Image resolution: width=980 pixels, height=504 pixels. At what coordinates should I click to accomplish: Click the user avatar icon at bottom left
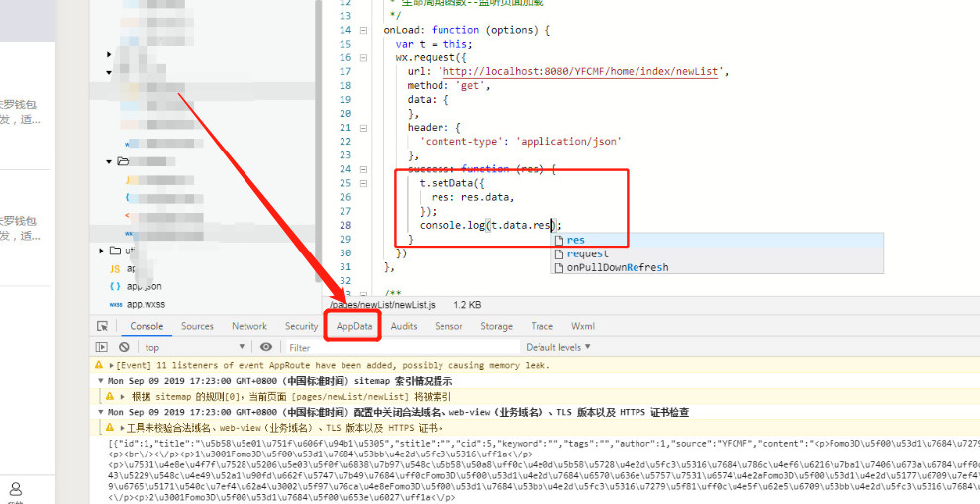pyautogui.click(x=16, y=488)
